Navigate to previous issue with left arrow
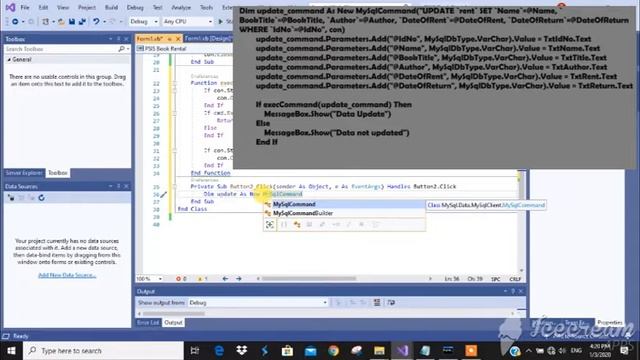The height and width of the screenshot is (360, 640). coord(225,279)
